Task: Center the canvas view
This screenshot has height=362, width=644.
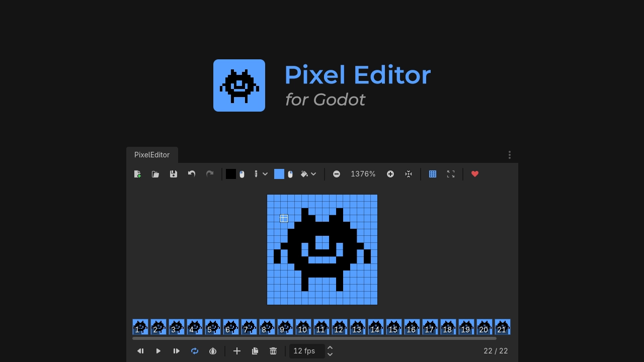Action: tap(409, 174)
